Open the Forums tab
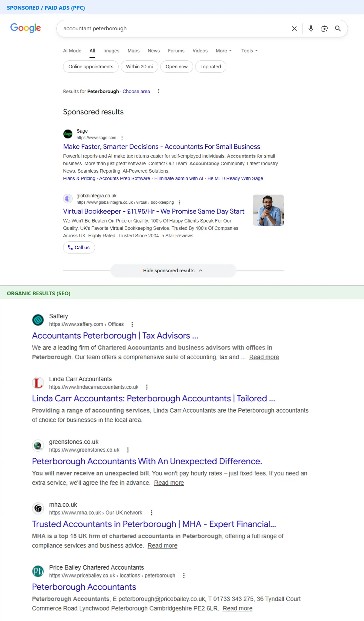Viewport: 364px width, 621px height. coord(176,51)
